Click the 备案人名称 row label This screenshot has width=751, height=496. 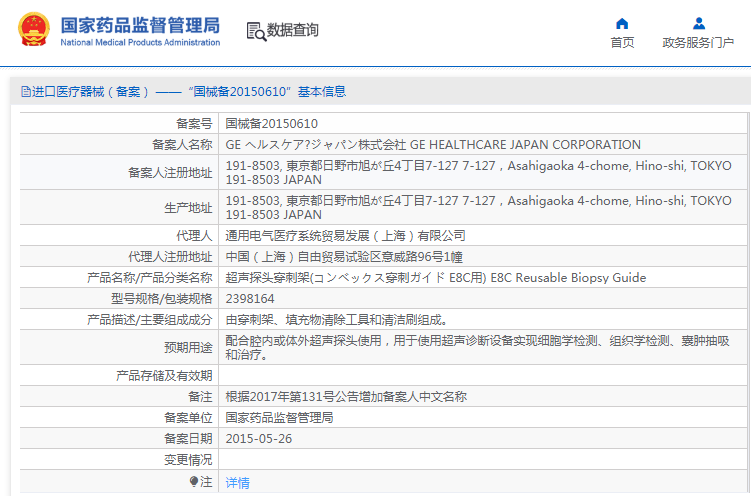pos(182,145)
